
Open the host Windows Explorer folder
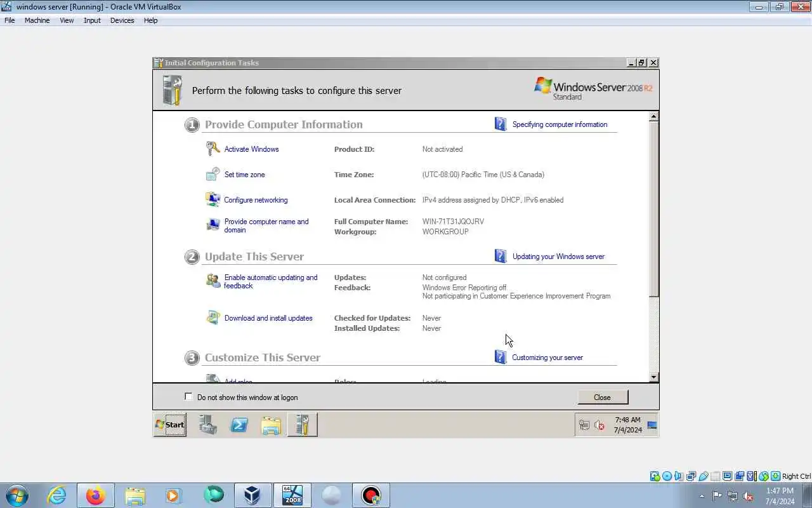tap(135, 495)
